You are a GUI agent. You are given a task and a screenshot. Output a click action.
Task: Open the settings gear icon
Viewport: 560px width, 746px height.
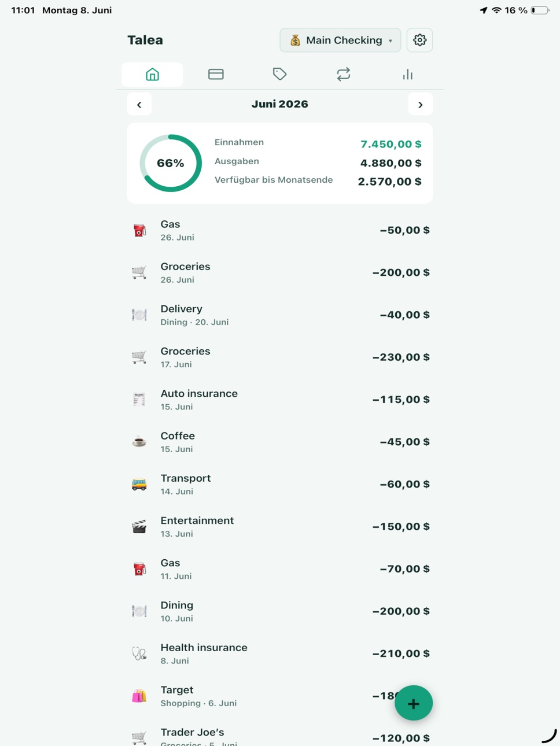419,40
